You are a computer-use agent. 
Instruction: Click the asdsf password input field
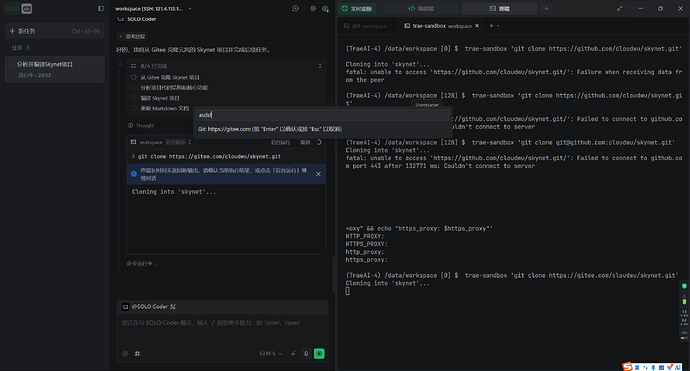pos(323,115)
